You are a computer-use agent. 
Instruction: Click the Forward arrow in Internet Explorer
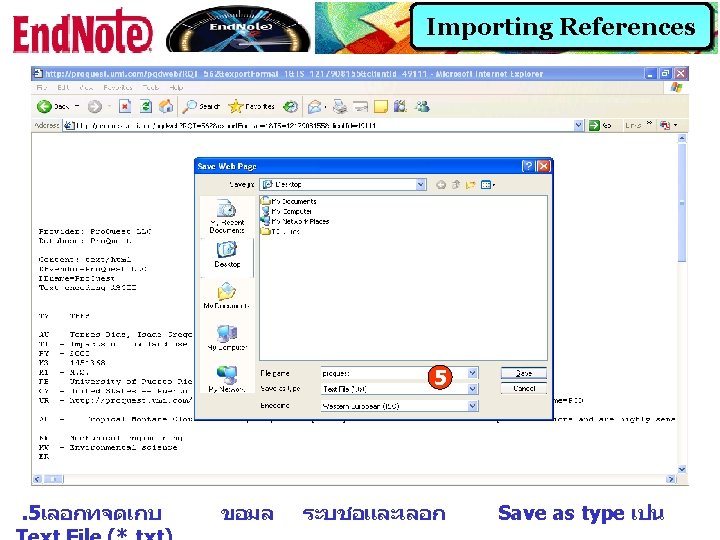pos(95,107)
